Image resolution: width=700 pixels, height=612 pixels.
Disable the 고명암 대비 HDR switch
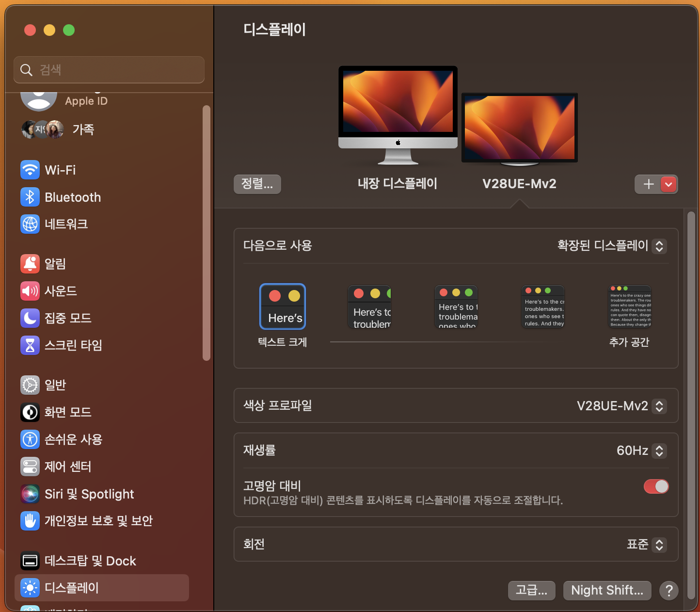[656, 486]
